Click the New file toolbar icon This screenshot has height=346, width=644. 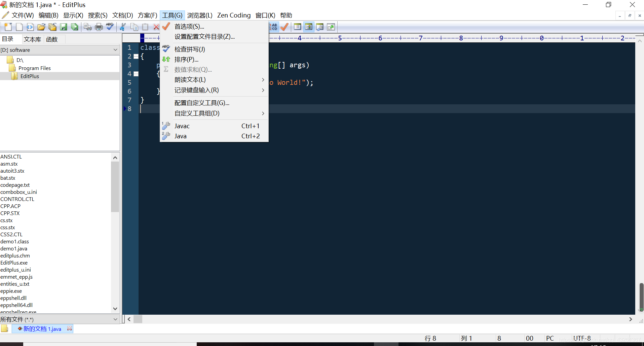(8, 27)
